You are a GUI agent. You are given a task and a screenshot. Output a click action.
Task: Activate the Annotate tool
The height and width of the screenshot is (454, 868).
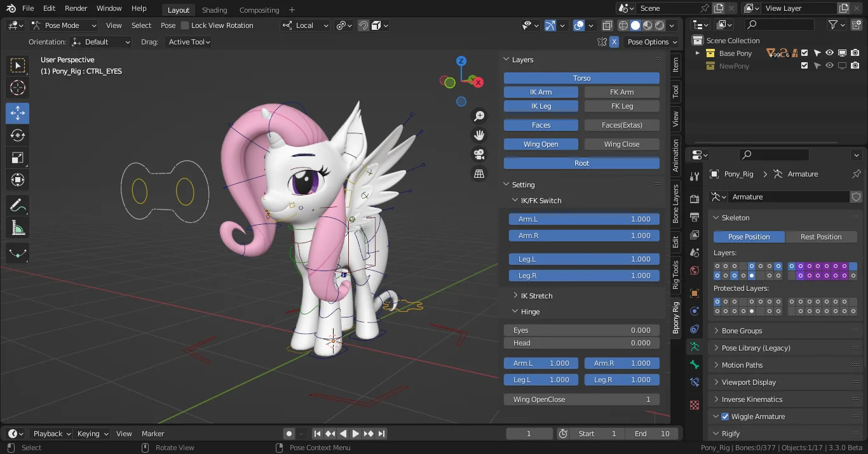(17, 205)
